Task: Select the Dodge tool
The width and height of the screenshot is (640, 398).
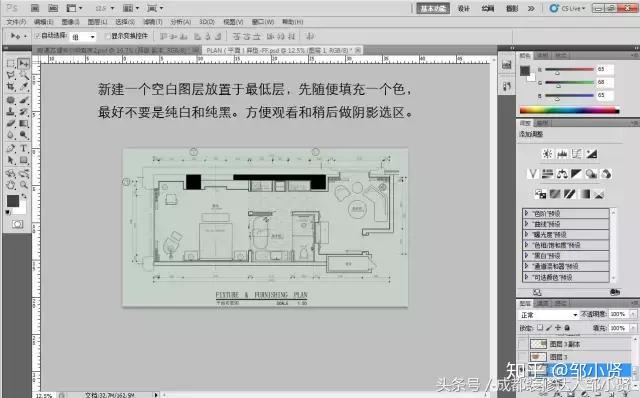Action: (x=24, y=135)
